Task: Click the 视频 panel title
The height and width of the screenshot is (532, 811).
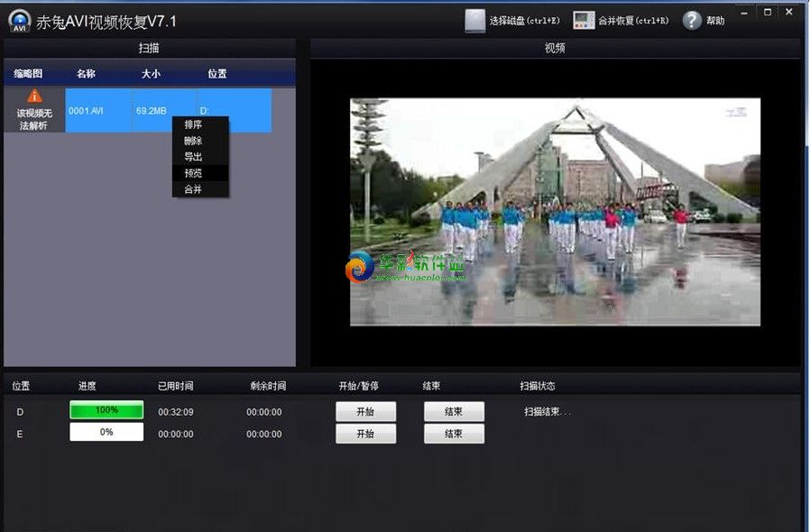Action: click(x=555, y=48)
